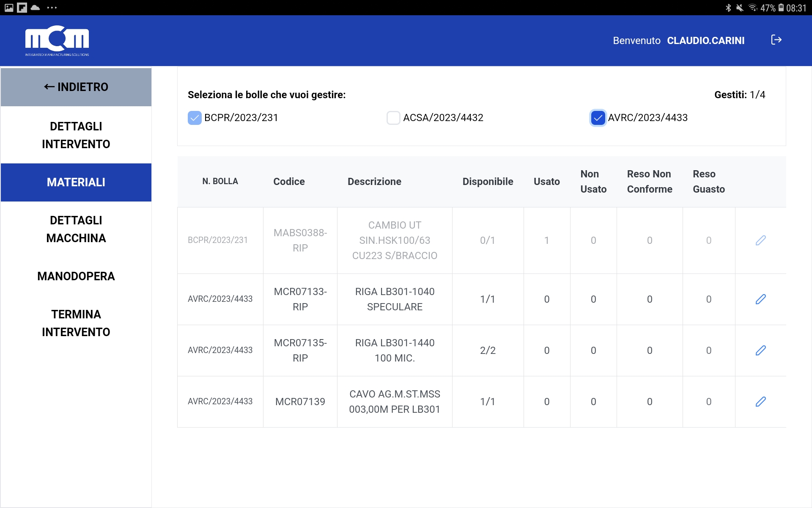Select the MATERIALI sidebar item
The width and height of the screenshot is (812, 508).
point(76,182)
